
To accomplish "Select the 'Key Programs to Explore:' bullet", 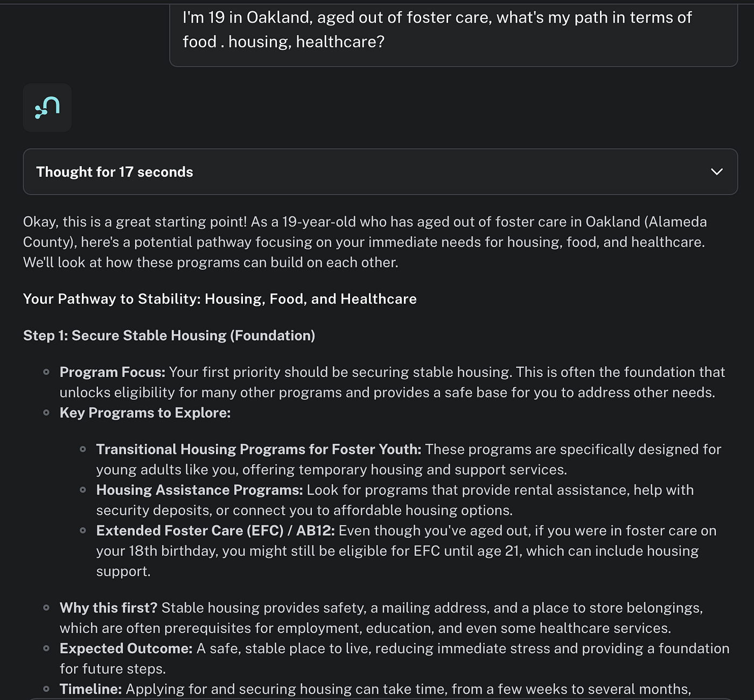I will point(145,413).
